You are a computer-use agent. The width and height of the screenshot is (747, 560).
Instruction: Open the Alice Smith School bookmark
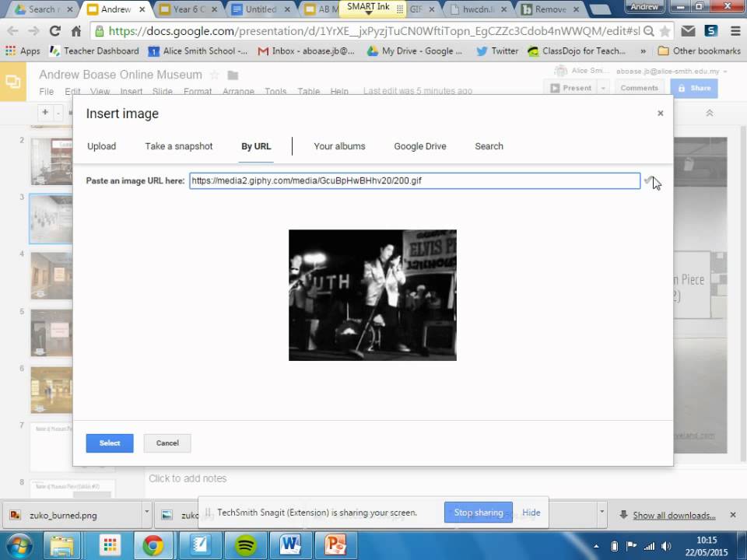198,51
